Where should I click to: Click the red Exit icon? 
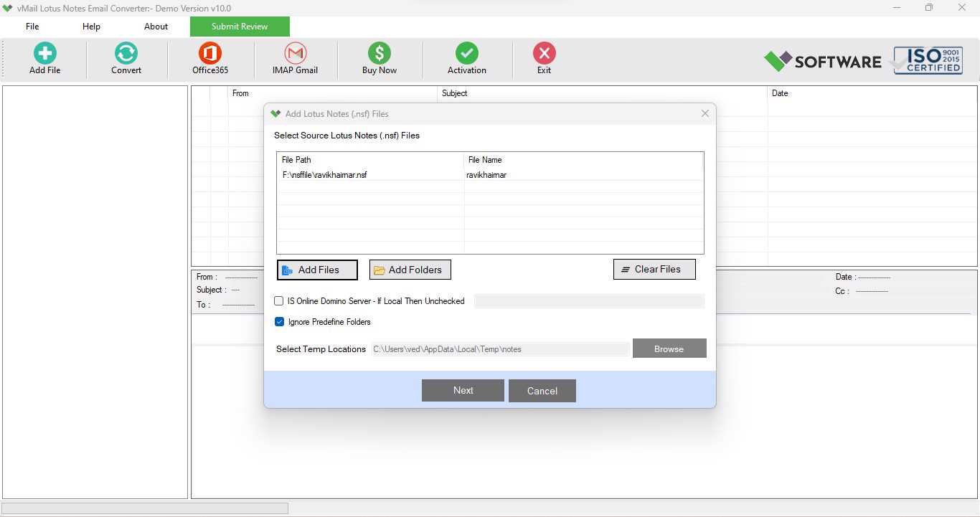545,53
